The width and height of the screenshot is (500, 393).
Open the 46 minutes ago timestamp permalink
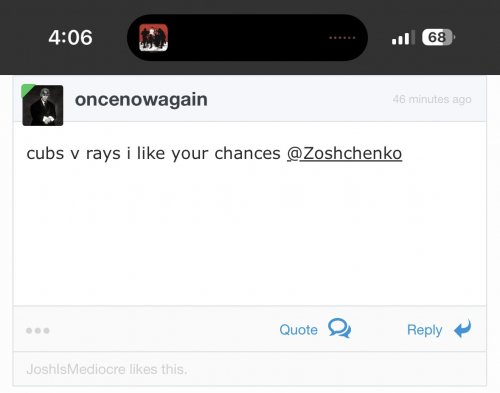432,99
